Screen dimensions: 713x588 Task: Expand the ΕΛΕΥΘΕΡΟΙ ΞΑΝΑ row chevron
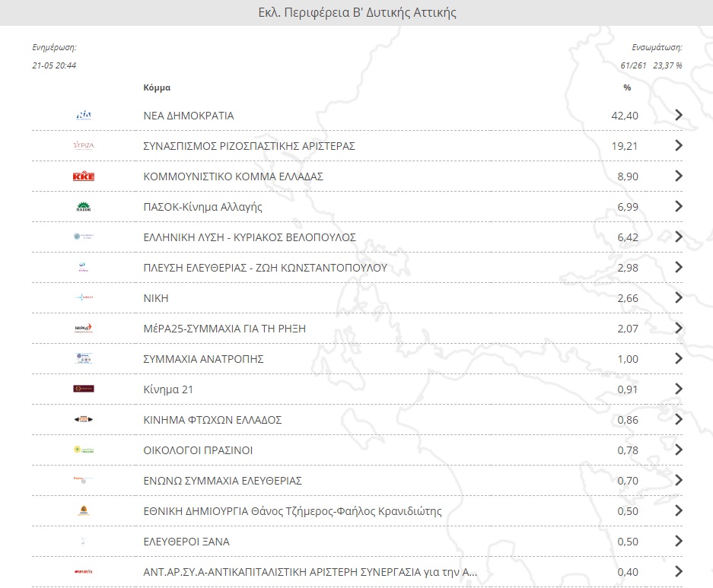click(679, 542)
